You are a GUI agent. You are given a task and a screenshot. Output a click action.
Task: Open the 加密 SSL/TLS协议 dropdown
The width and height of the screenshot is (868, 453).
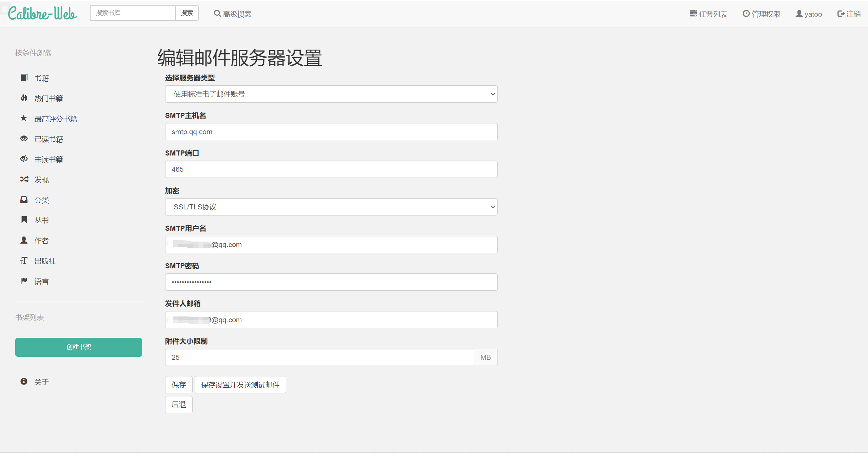click(x=331, y=207)
